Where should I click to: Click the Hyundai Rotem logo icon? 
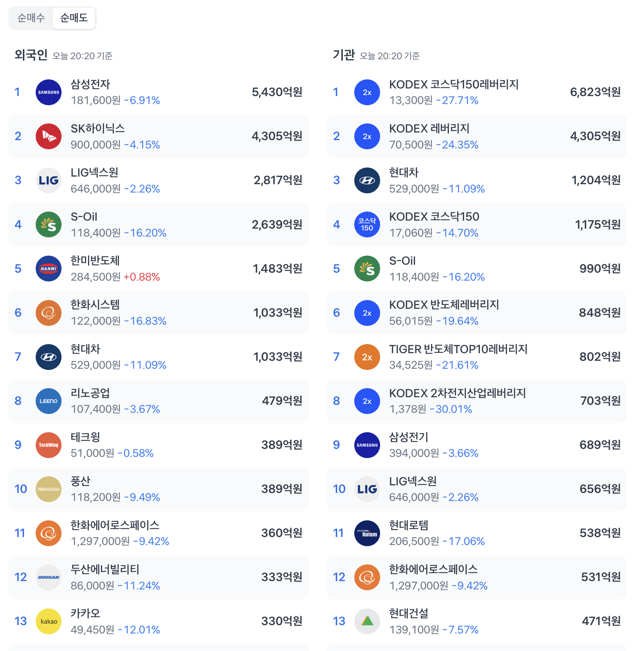pyautogui.click(x=367, y=533)
